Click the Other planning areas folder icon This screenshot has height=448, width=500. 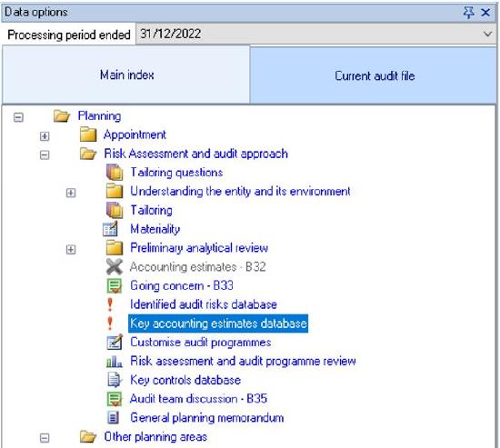[x=88, y=436]
